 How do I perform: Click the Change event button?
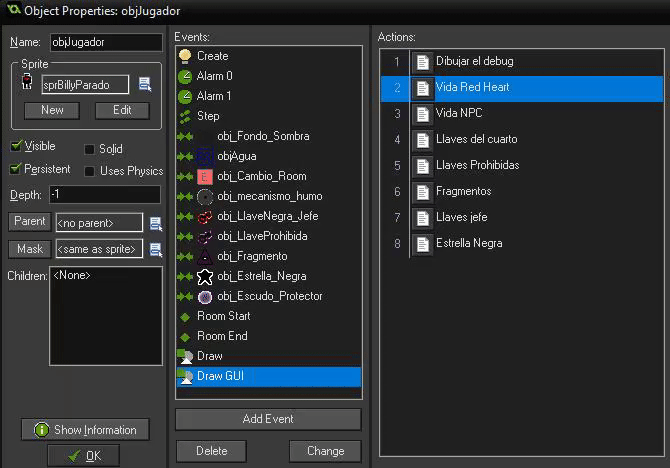[x=325, y=451]
